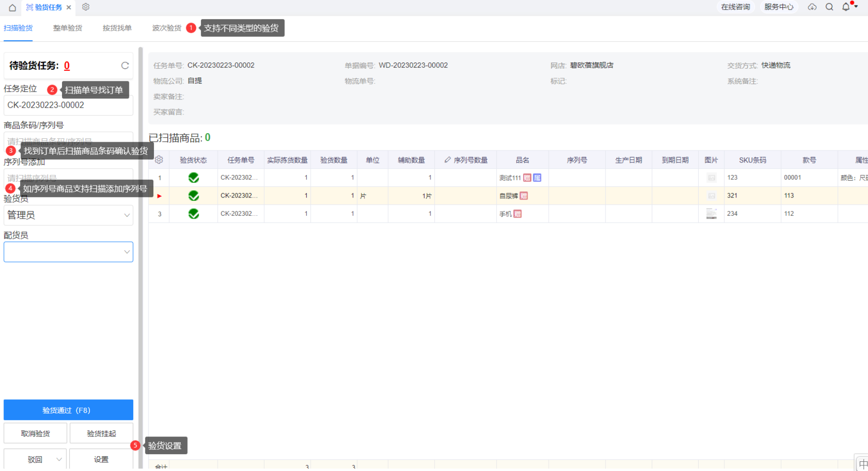Click the left panel vertical scrollbar
Screen dimensions: 868x471
(140, 257)
